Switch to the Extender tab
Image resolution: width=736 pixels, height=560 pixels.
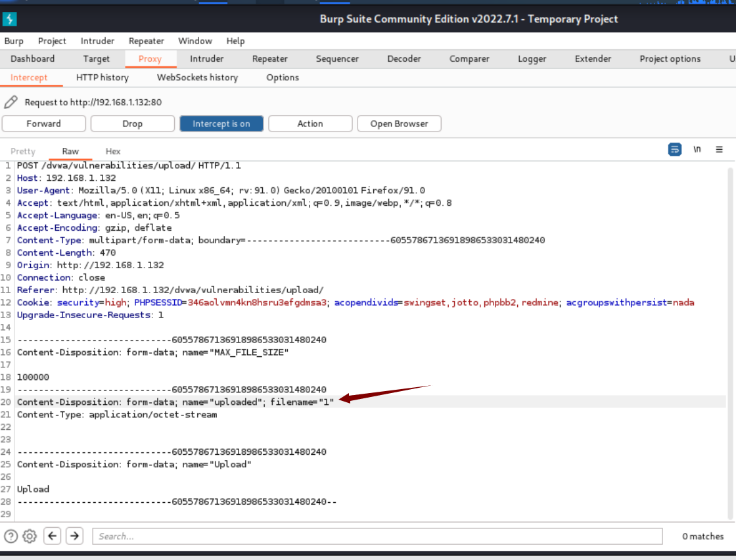(x=593, y=58)
